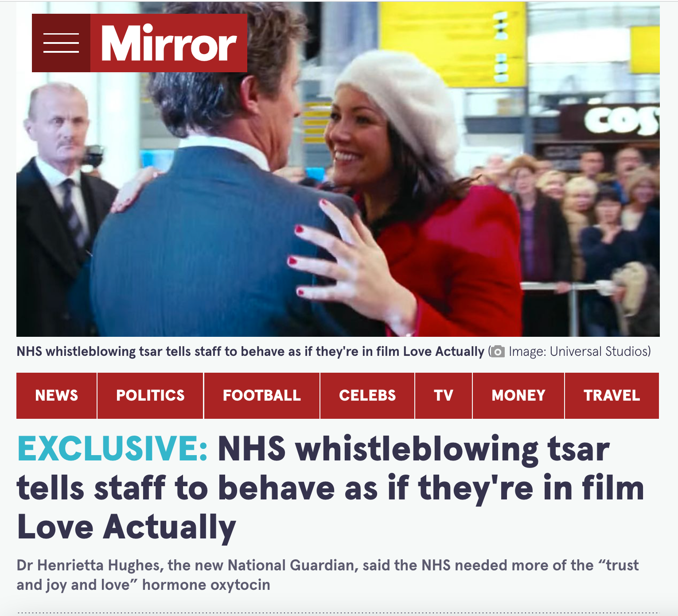Go to the Politics section
This screenshot has height=616, width=678.
[150, 395]
